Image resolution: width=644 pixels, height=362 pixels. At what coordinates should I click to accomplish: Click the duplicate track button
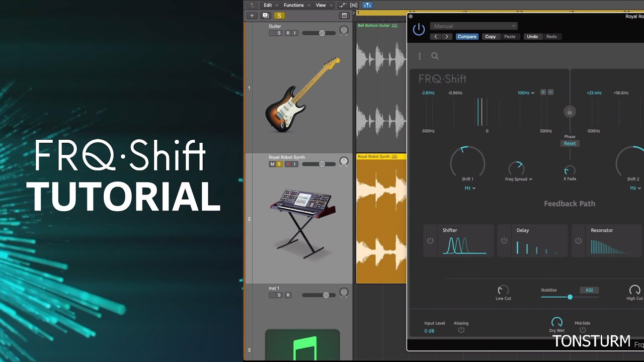click(266, 16)
